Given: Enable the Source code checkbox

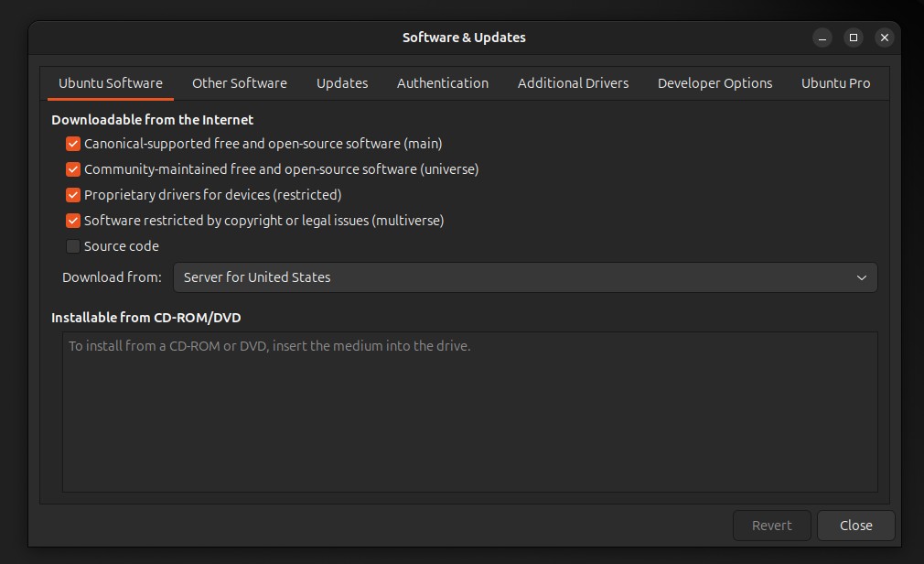Looking at the screenshot, I should pyautogui.click(x=73, y=246).
